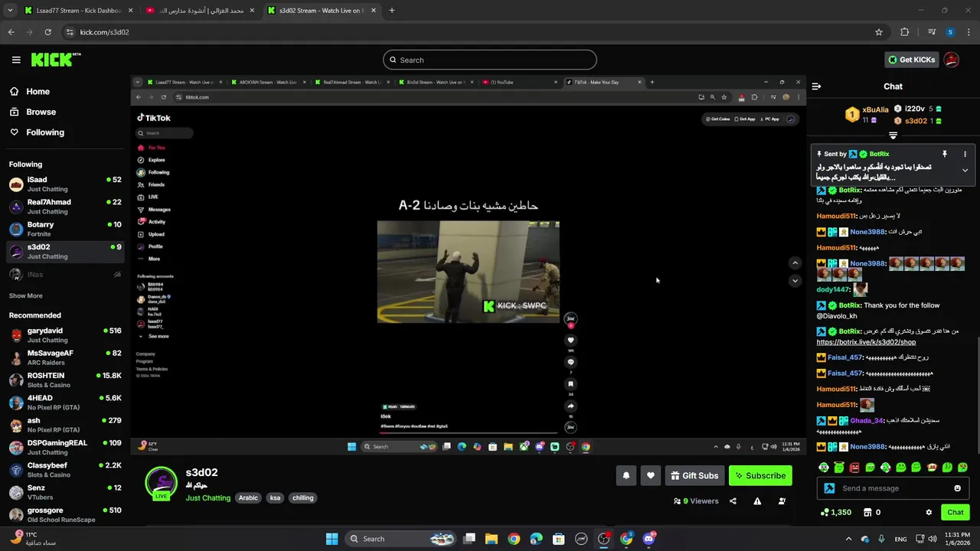Open the pinned message three-dot options
The height and width of the screenshot is (551, 980).
pos(965,154)
